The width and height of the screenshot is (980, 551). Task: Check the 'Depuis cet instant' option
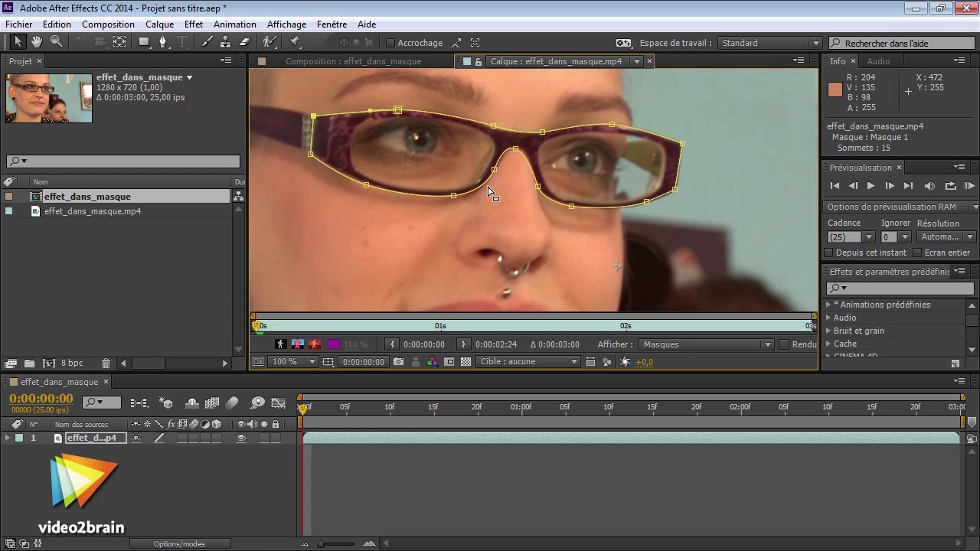point(828,253)
